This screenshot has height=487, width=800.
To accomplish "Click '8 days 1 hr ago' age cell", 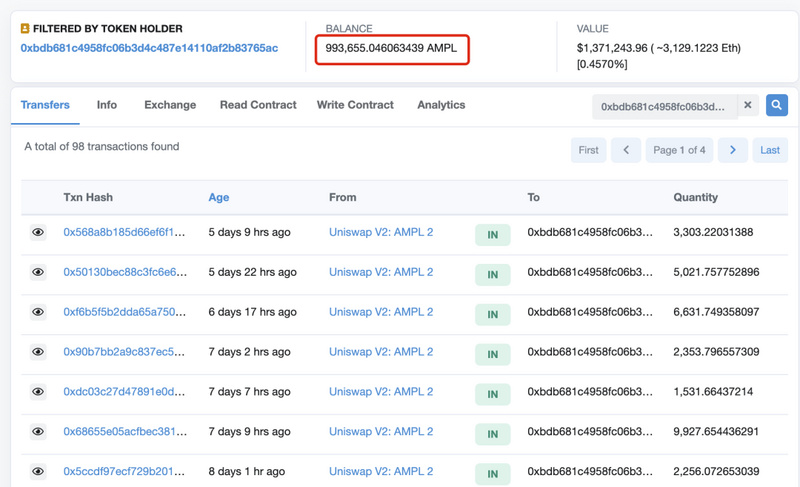I will pyautogui.click(x=246, y=471).
